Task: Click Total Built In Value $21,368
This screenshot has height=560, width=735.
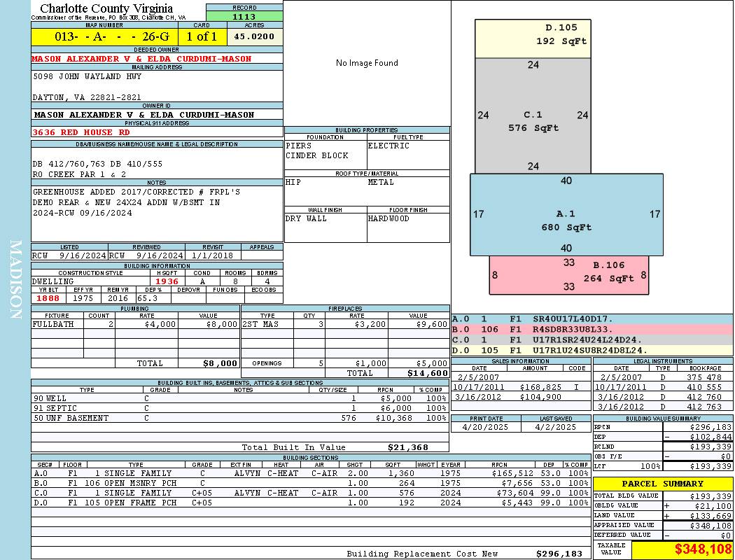Action: point(408,447)
